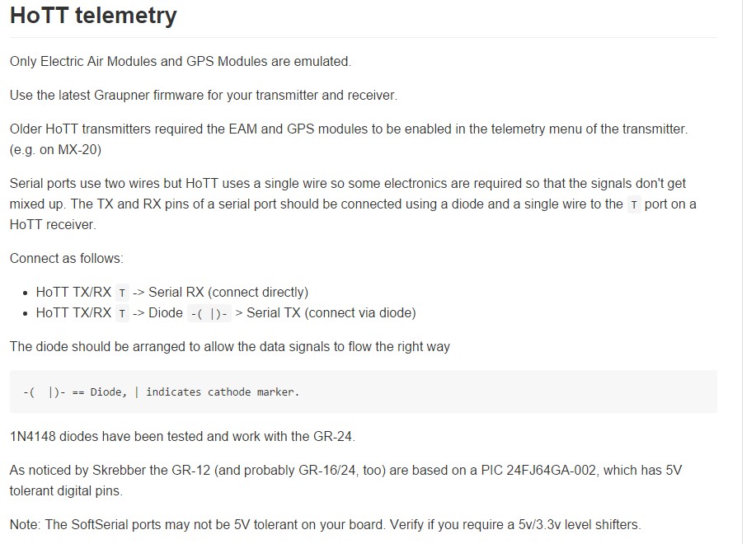Click the line about latest Graupner firmware
The height and width of the screenshot is (544, 756).
(204, 95)
